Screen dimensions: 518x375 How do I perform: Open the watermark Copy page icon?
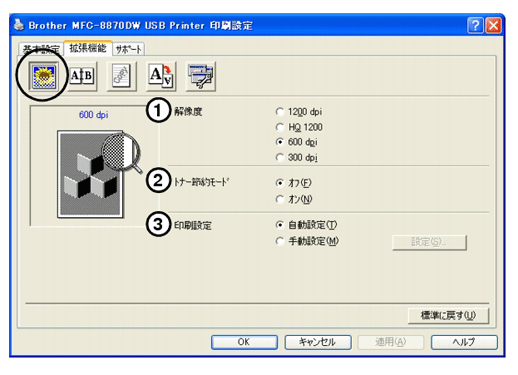click(121, 76)
